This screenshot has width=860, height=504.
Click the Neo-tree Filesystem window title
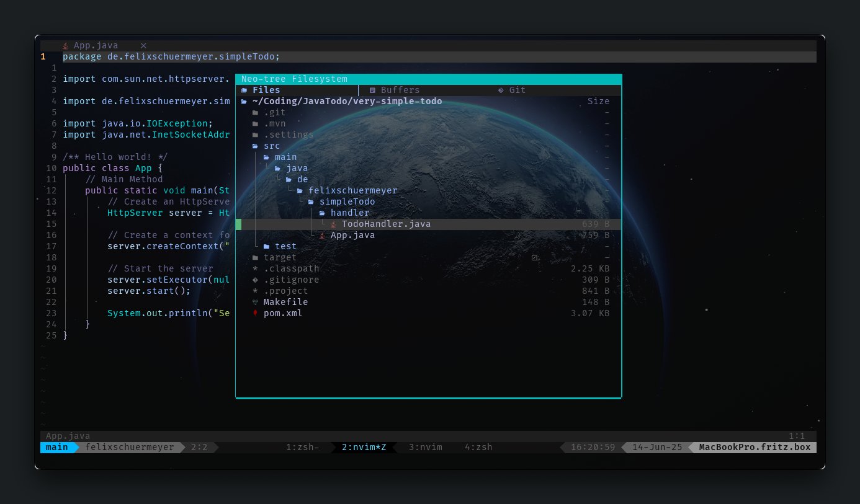click(294, 79)
